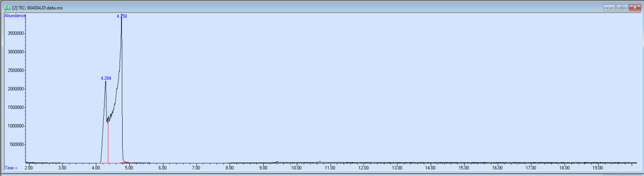Click the 18.00 time axis label
The image size is (644, 176).
pyautogui.click(x=564, y=168)
